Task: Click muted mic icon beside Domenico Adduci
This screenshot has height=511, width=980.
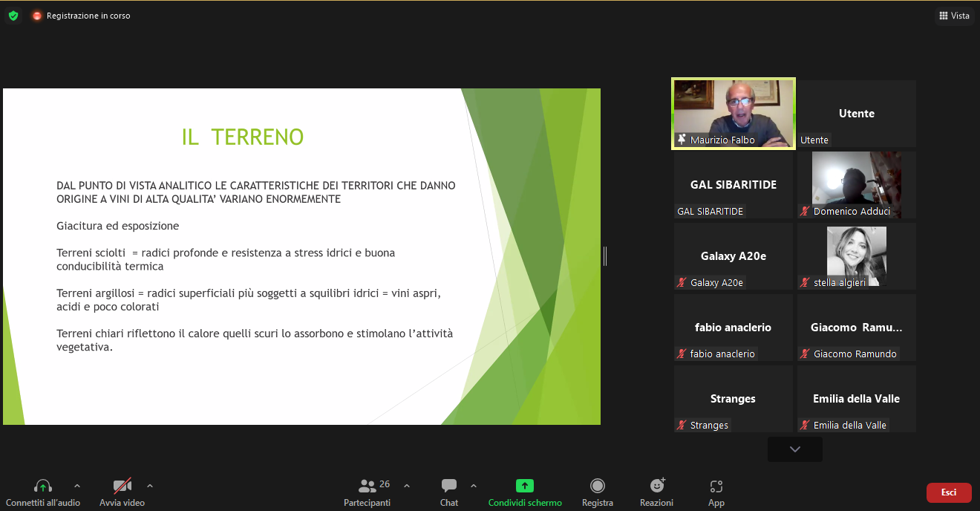Action: (x=805, y=211)
